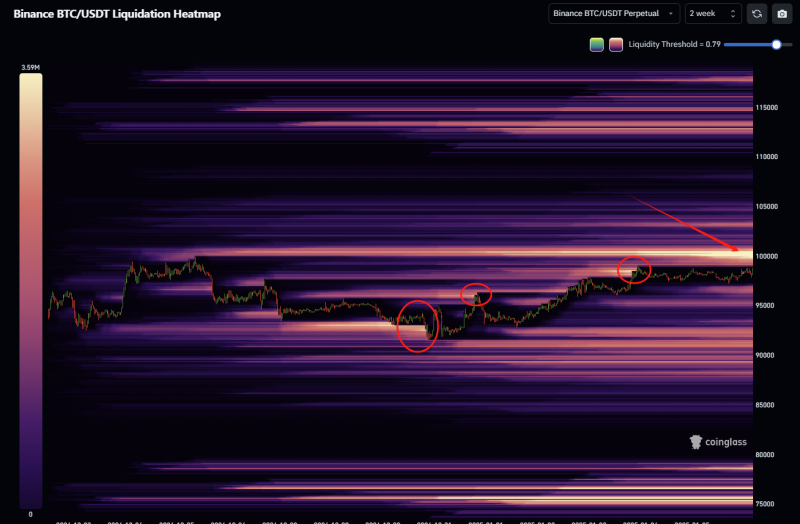Click the Liquidity Threshold = 0.79 label
The width and height of the screenshot is (800, 524).
674,44
